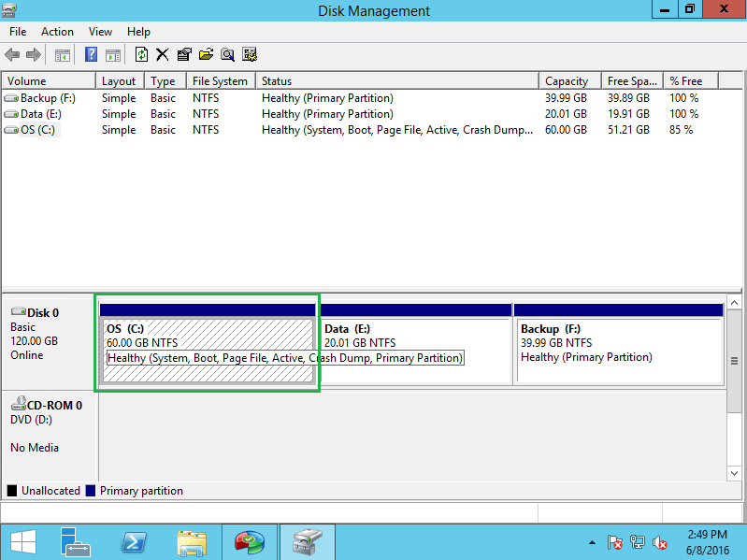Toggle the Show/Hide Console Tree icon
This screenshot has height=560, width=747.
[63, 55]
